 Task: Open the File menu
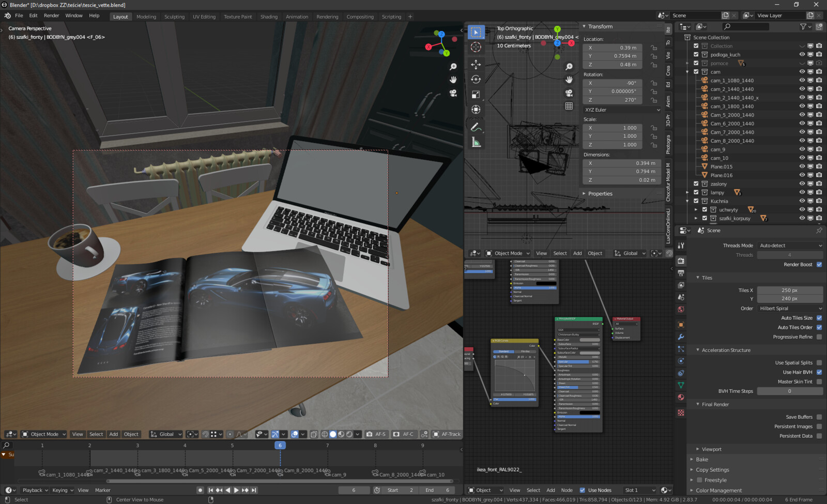[19, 16]
